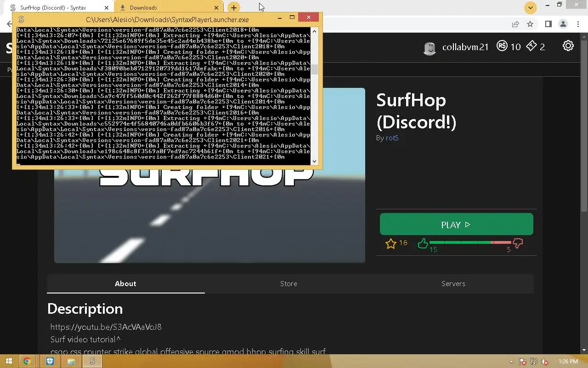Click the thumbs up like icon

click(423, 243)
